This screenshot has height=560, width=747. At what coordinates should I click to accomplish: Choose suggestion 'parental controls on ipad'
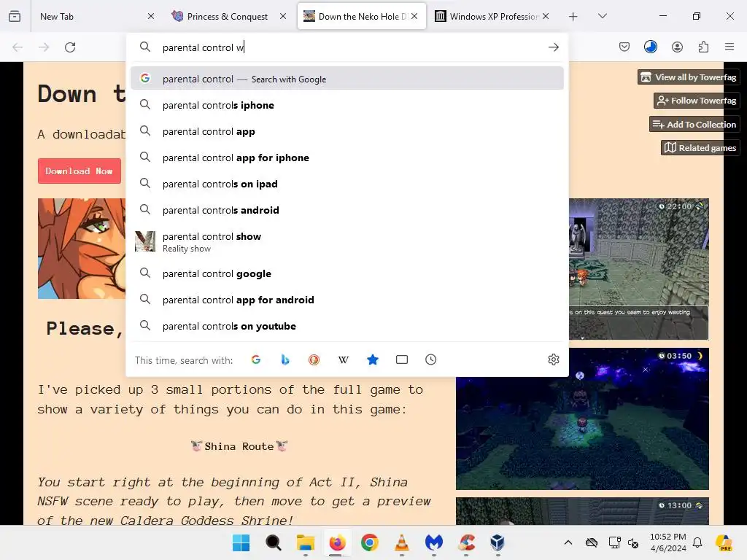click(x=347, y=184)
